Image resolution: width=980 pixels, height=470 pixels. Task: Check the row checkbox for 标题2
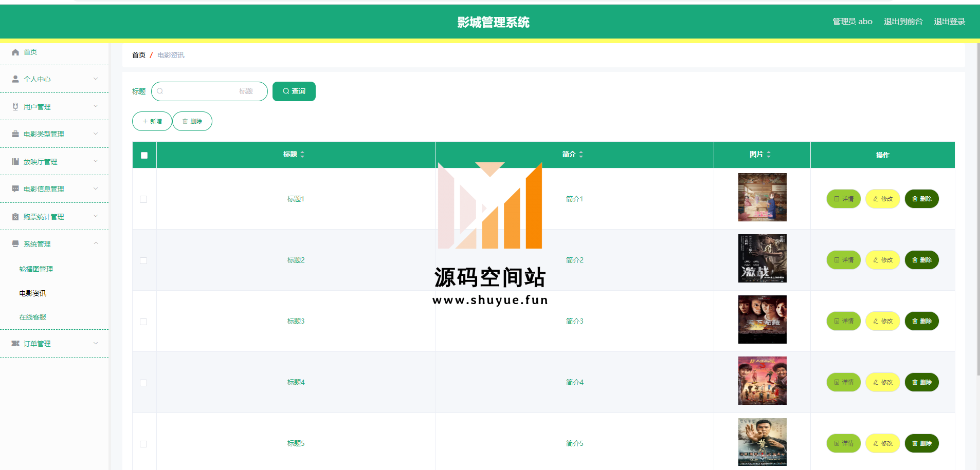pos(143,260)
